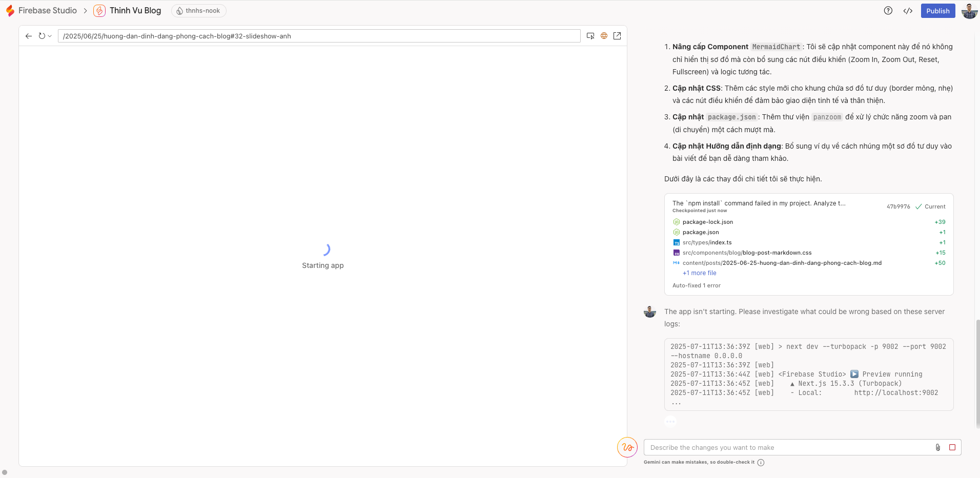The image size is (980, 478).
Task: Open the code view using the </> icon
Action: [x=908, y=10]
